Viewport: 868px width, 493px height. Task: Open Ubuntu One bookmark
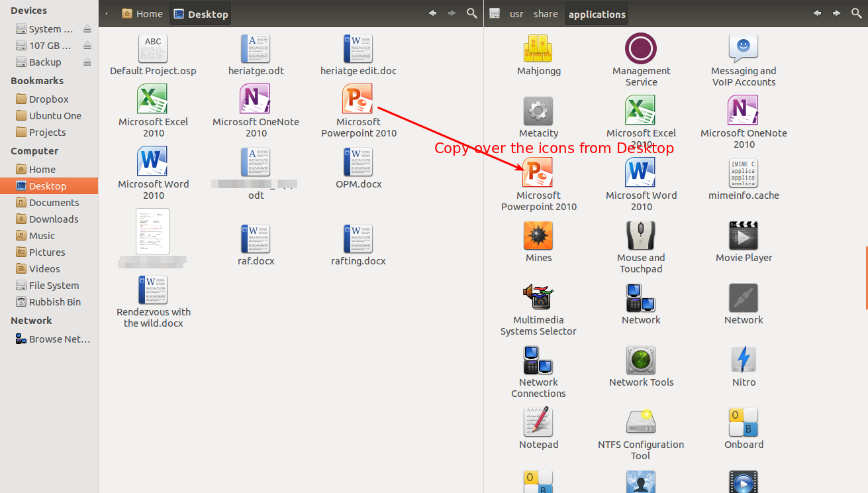[x=49, y=115]
